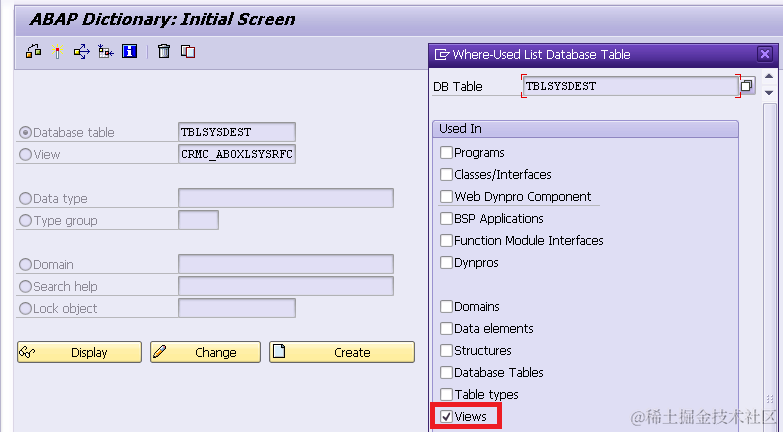Select the View radio button
Viewport: 783px width, 432px height.
(x=25, y=154)
